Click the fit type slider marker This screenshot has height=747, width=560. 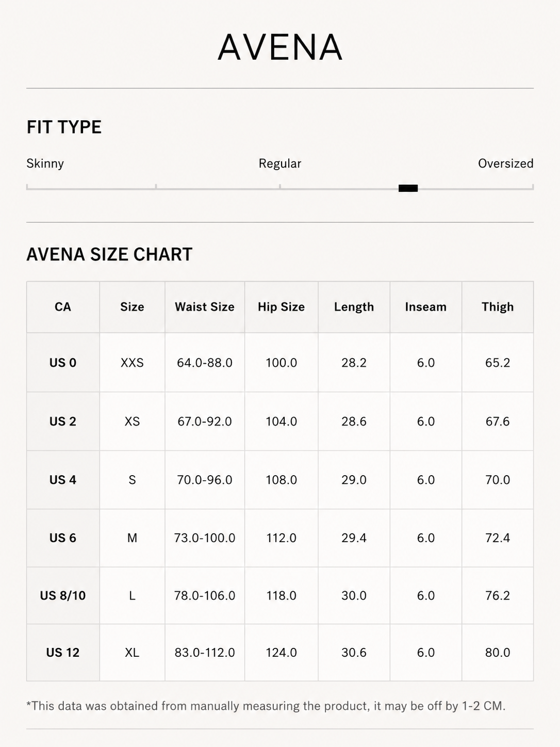tap(408, 188)
